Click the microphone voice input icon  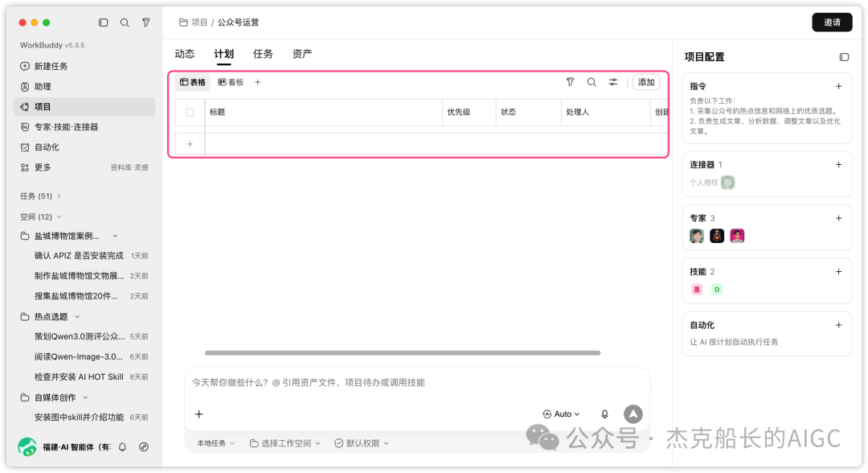604,413
